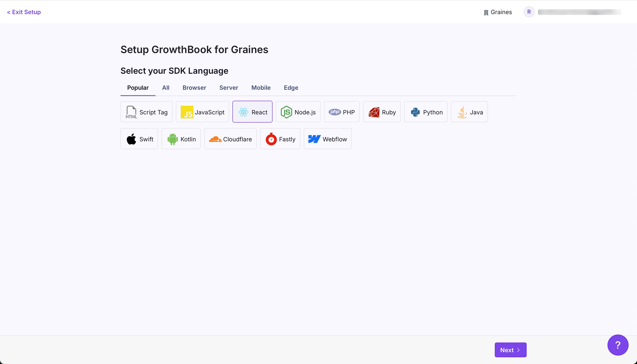Choose the Webflow W logo
The image size is (637, 364).
coord(314,139)
